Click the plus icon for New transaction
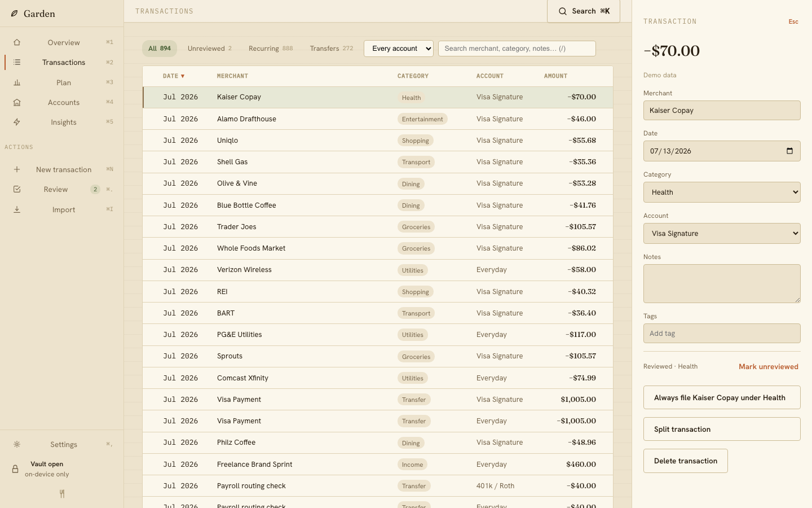This screenshot has height=508, width=812. click(17, 169)
